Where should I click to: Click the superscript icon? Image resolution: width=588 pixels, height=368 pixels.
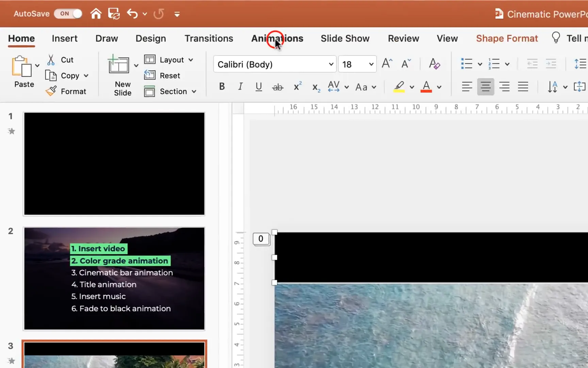pyautogui.click(x=297, y=87)
